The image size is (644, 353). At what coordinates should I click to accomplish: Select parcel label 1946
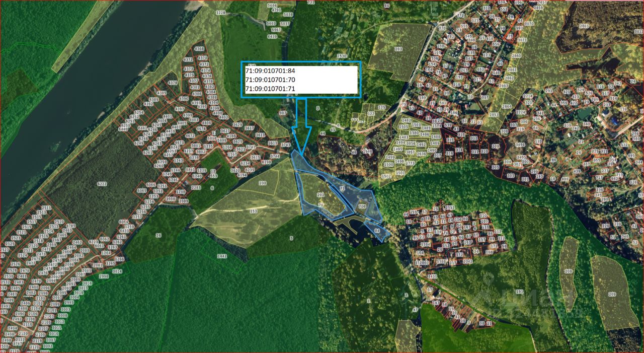(x=367, y=151)
